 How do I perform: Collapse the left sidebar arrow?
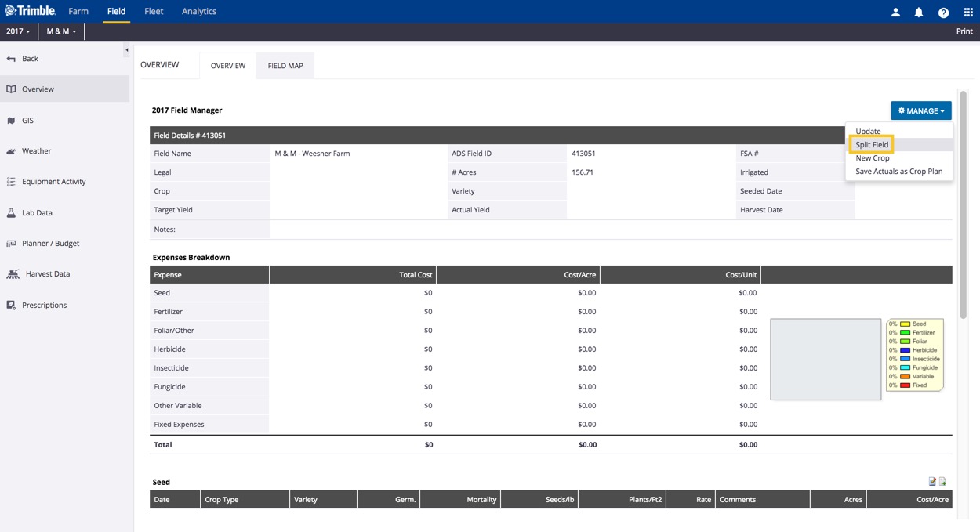[126, 50]
